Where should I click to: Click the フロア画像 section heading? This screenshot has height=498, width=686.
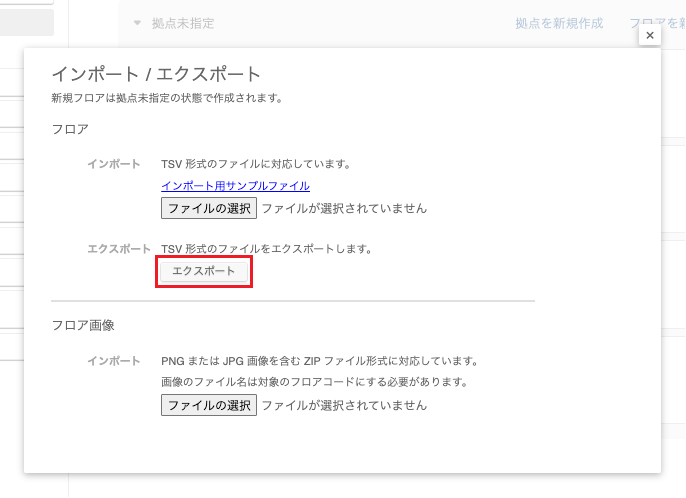tap(83, 325)
